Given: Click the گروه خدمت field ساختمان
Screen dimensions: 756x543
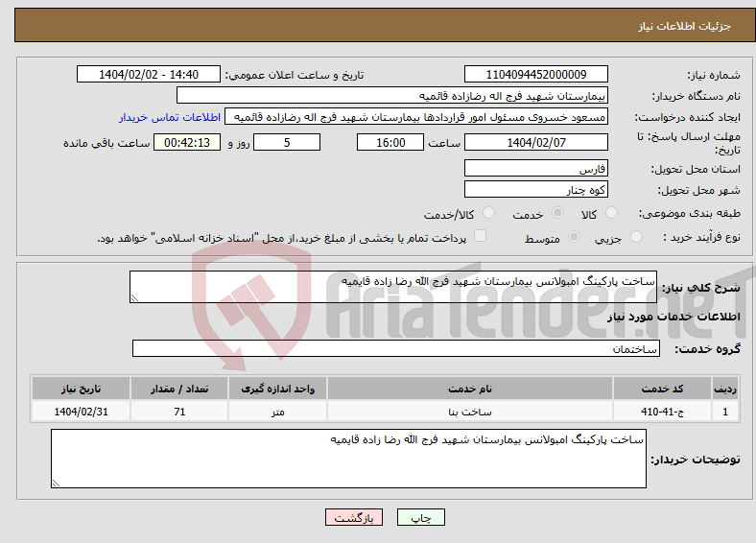Looking at the screenshot, I should coord(396,348).
